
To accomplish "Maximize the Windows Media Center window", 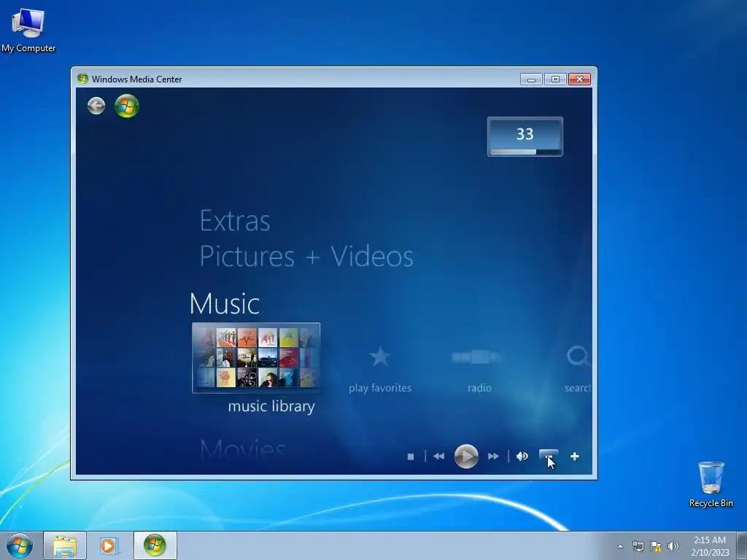I will coord(555,79).
